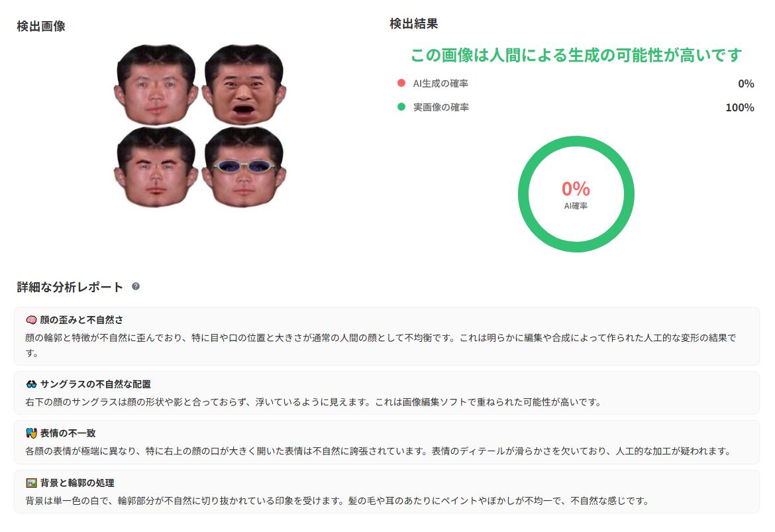This screenshot has height=532, width=775.
Task: Click the top-left face in the detected image
Action: click(156, 85)
